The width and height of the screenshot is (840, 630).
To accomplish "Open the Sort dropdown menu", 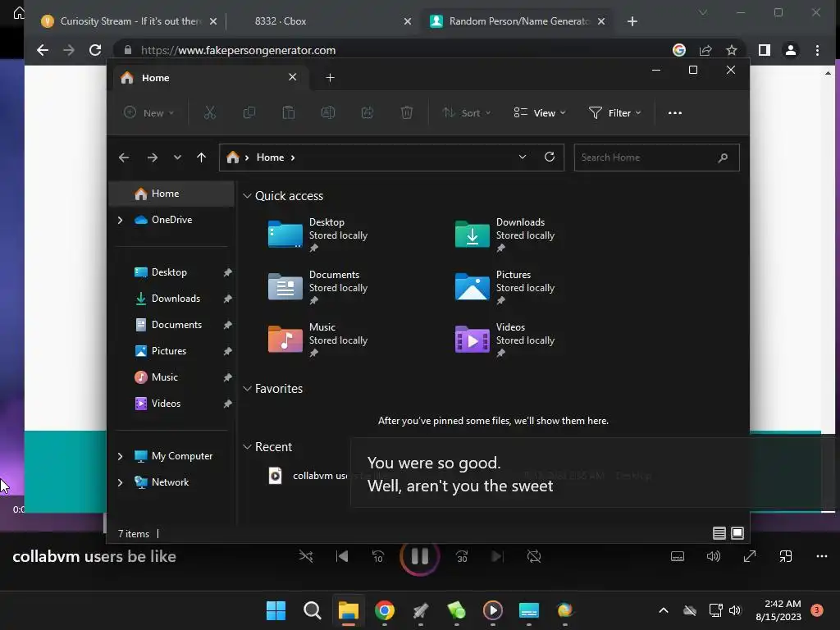I will (x=466, y=112).
